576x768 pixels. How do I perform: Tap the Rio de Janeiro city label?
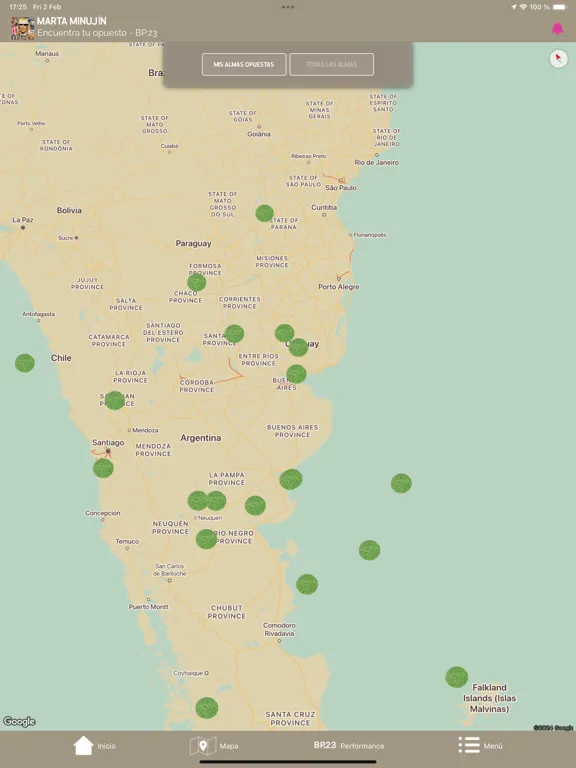377,162
